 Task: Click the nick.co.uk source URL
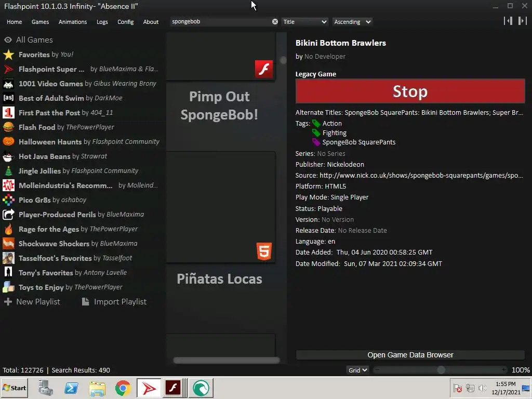tap(421, 176)
